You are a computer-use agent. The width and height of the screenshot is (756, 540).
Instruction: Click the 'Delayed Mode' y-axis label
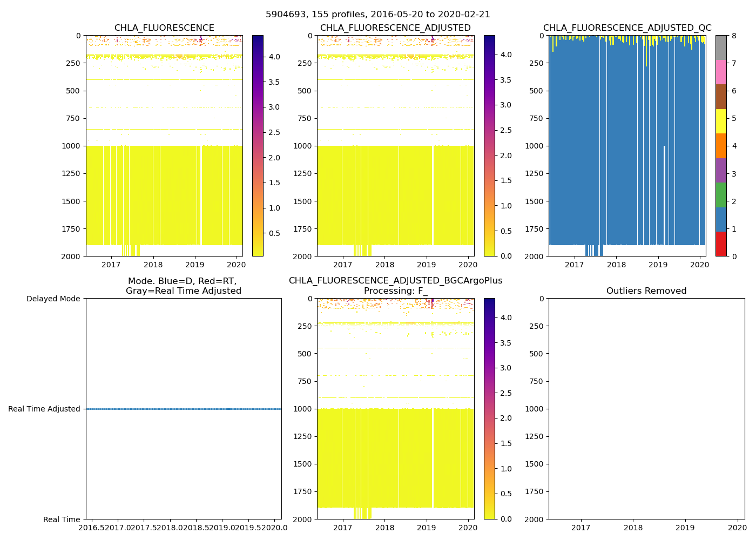tap(53, 299)
